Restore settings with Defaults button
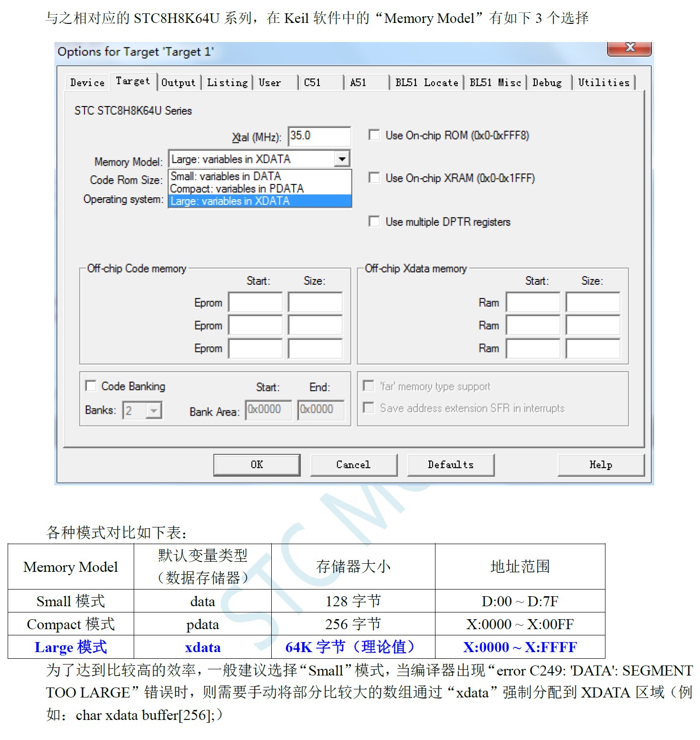Image resolution: width=700 pixels, height=740 pixels. click(x=451, y=464)
